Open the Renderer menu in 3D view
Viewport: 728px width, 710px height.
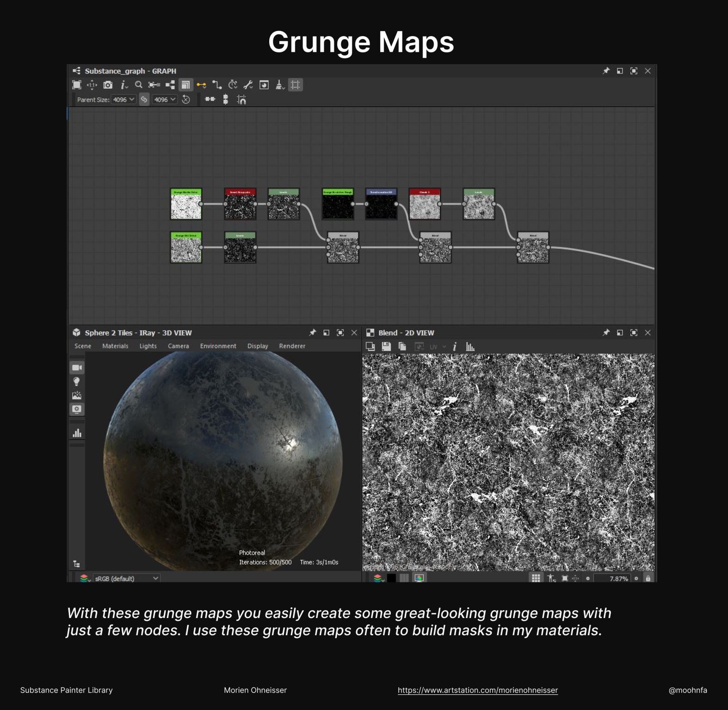click(292, 346)
